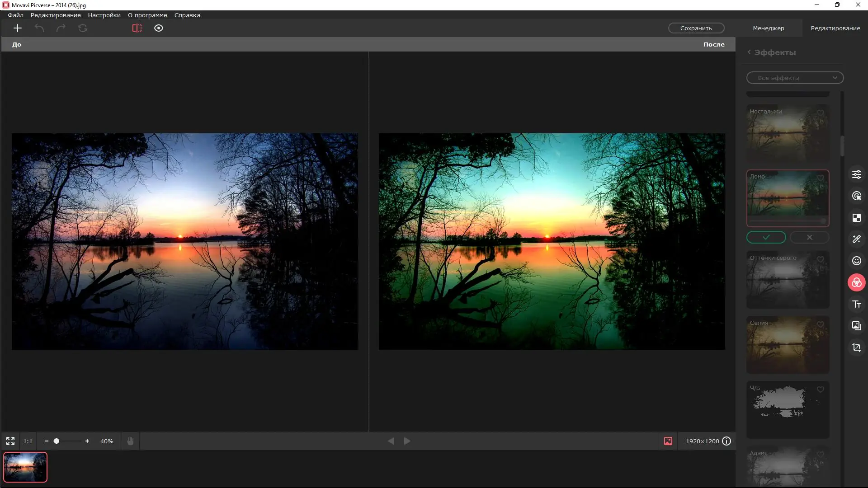868x488 pixels.
Task: Click the zoom slider handle
Action: (57, 441)
